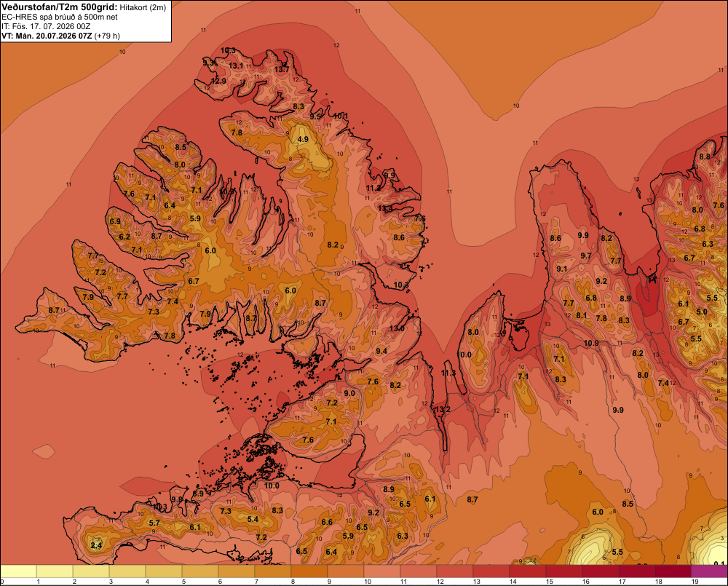Click the 9.0 temperature value on the map
This screenshot has width=728, height=586.
pyautogui.click(x=349, y=393)
